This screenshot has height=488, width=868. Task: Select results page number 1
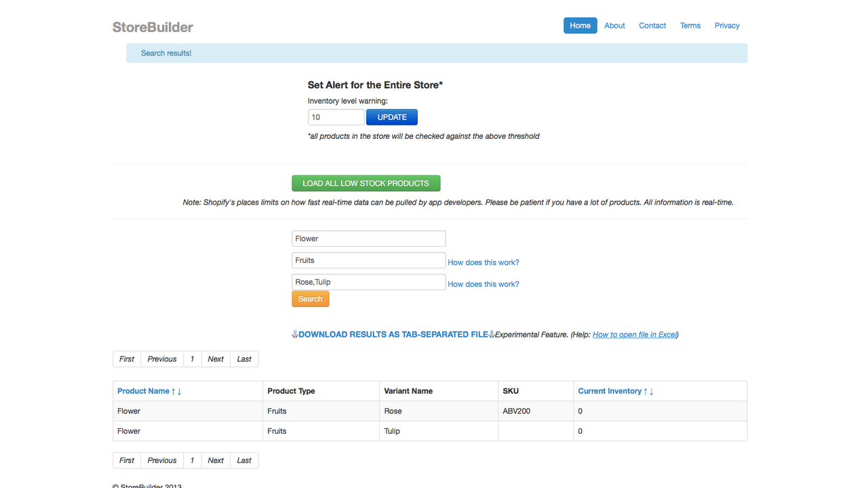click(x=192, y=359)
